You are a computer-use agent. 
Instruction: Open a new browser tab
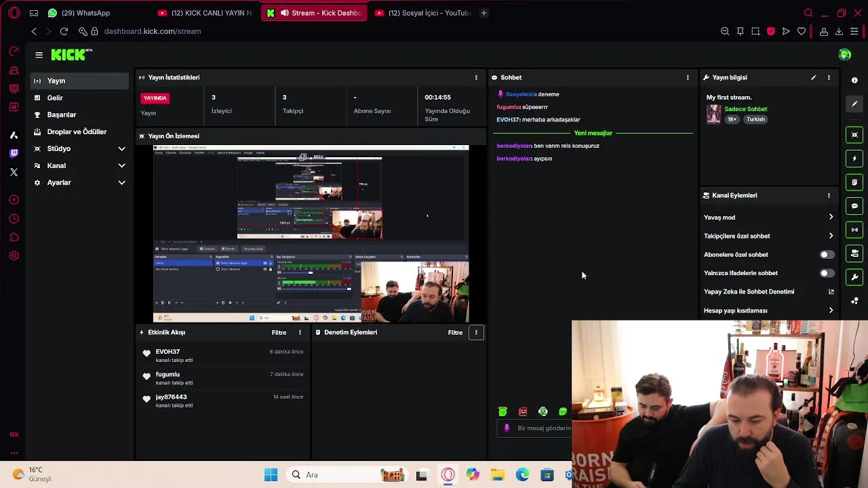484,13
